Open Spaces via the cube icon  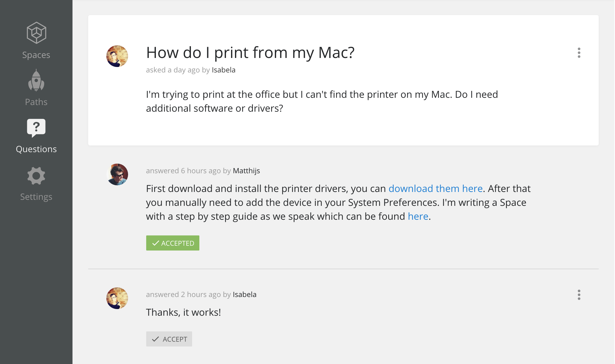[36, 33]
